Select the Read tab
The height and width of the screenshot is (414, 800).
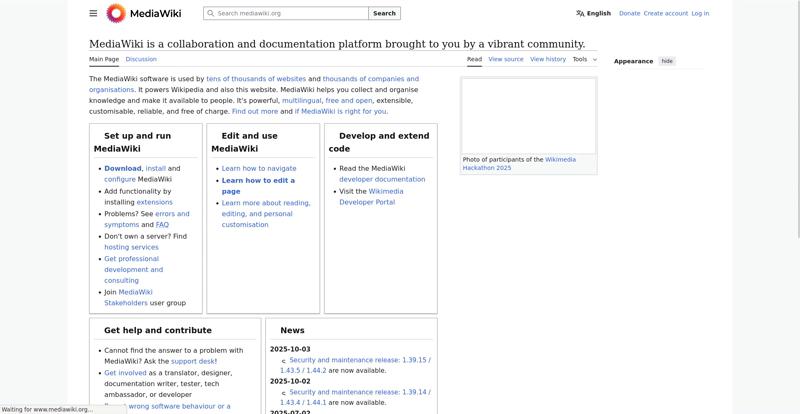[x=474, y=59]
